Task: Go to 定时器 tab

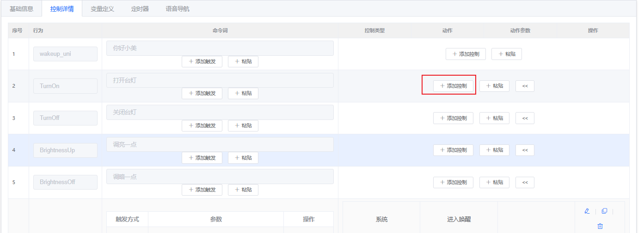Action: click(x=140, y=9)
